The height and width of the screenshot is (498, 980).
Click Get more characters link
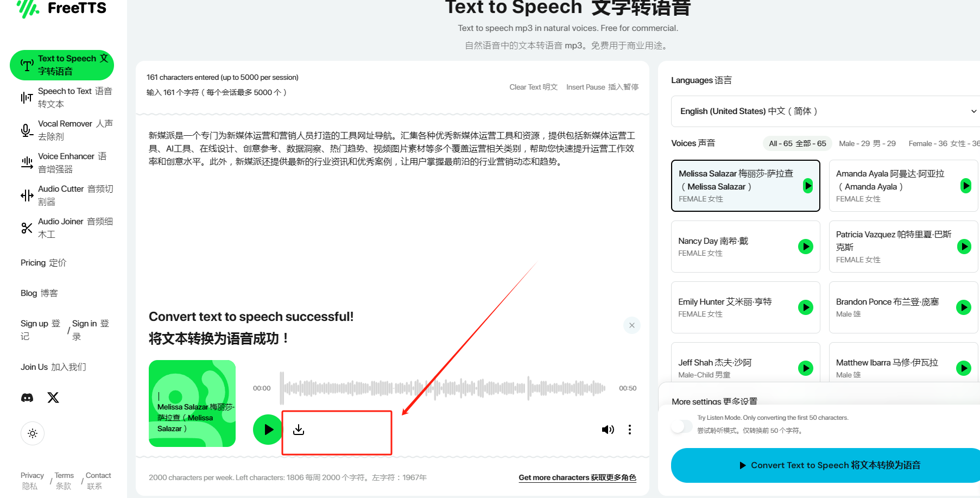577,477
